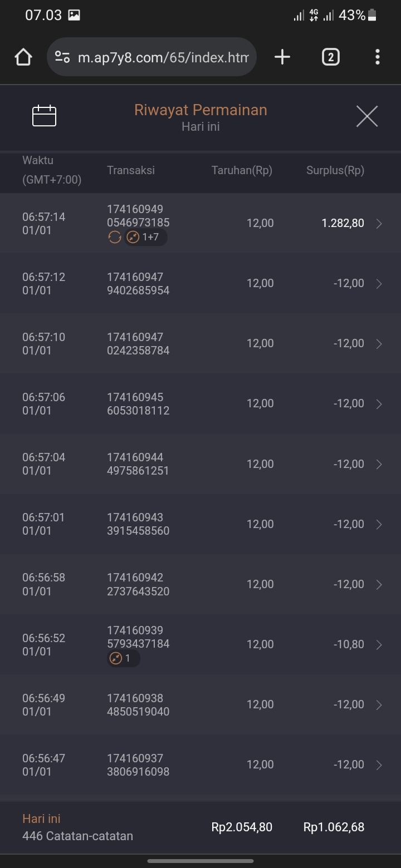Open the tab switcher showing 2 tabs
401x868 pixels.
pos(330,57)
